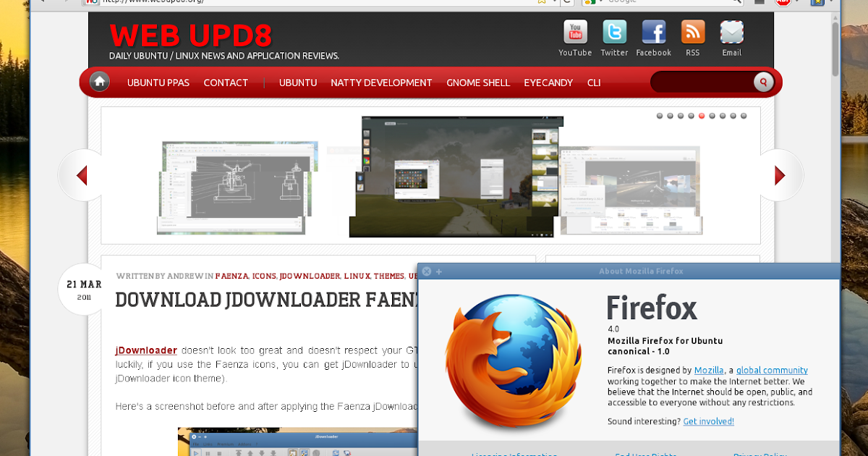The height and width of the screenshot is (456, 868).
Task: Show next slide with right red arrow
Action: click(x=780, y=175)
